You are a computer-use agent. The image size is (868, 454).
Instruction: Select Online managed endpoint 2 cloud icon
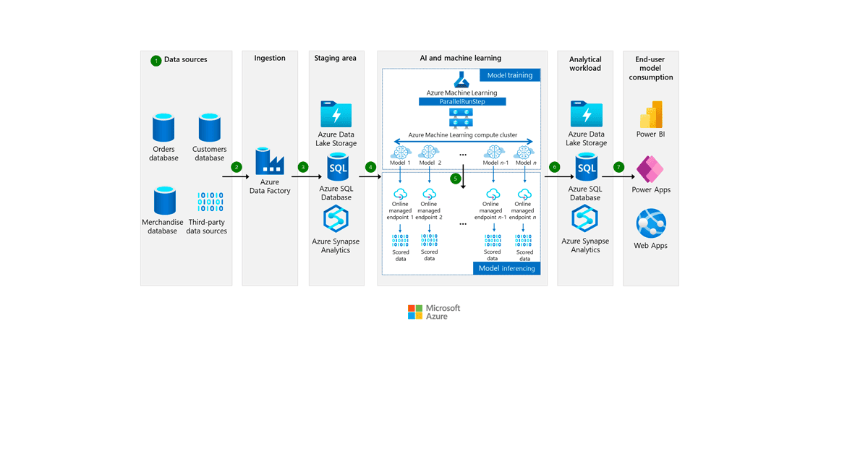click(x=429, y=194)
